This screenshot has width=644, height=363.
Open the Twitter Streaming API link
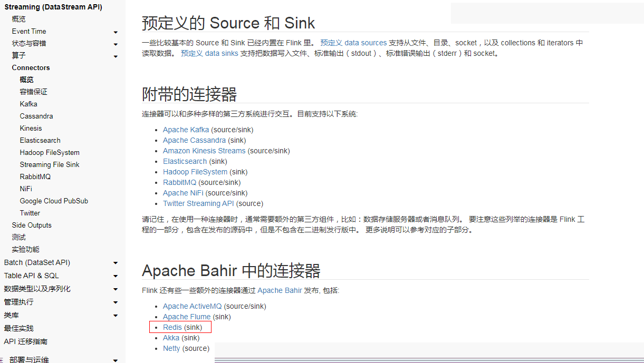[198, 203]
